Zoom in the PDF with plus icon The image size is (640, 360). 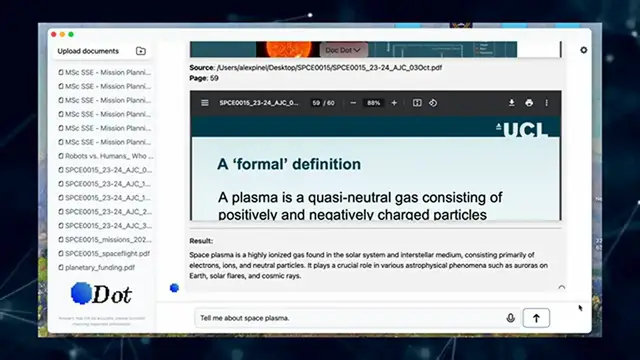pos(394,103)
